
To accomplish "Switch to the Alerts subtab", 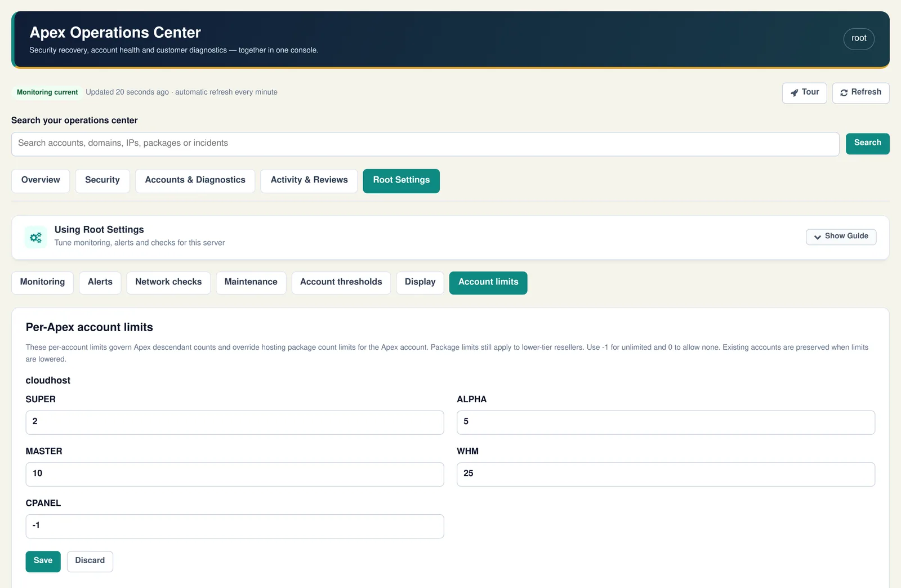I will tap(100, 283).
